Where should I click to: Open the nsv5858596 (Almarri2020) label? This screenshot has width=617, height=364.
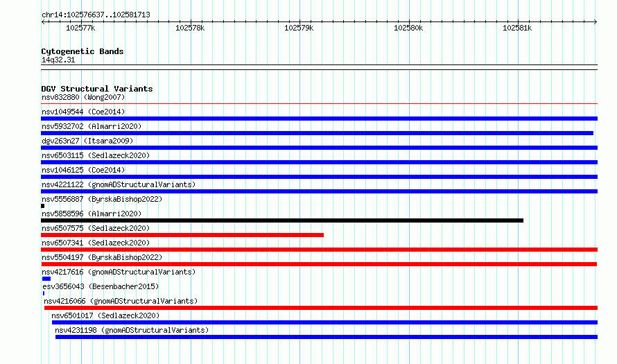92,214
